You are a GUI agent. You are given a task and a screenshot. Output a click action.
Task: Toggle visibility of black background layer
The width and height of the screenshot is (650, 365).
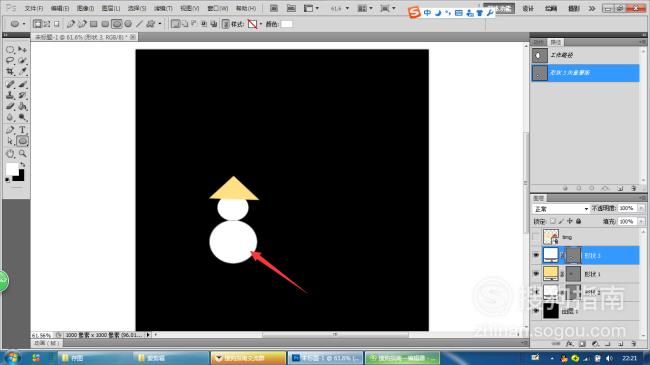pos(536,310)
